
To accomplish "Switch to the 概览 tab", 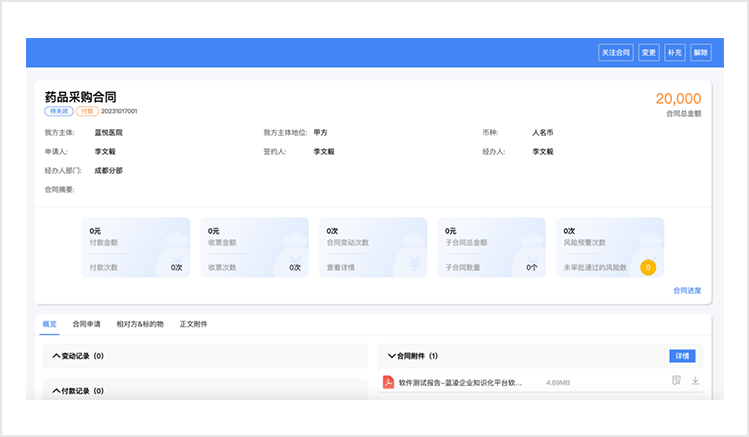I will pos(49,324).
